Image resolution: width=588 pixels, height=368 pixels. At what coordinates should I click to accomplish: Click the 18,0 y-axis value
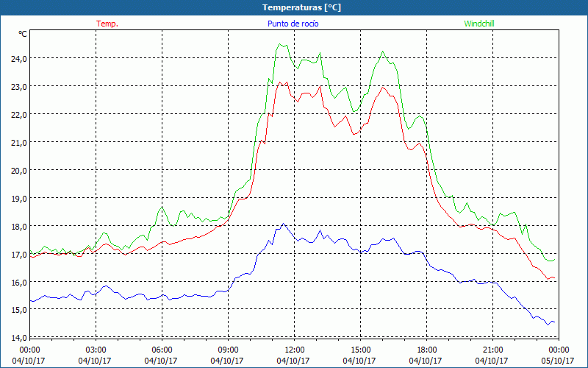[x=19, y=227]
